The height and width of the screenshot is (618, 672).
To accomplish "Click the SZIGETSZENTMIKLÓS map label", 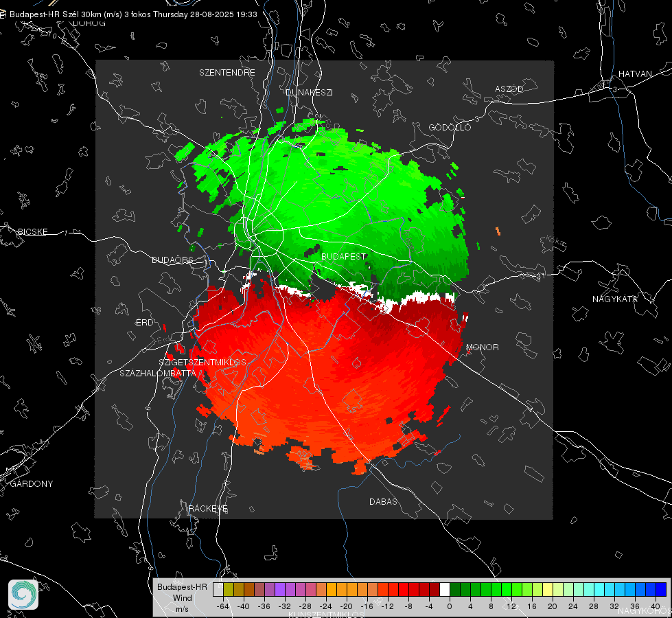I will [202, 363].
